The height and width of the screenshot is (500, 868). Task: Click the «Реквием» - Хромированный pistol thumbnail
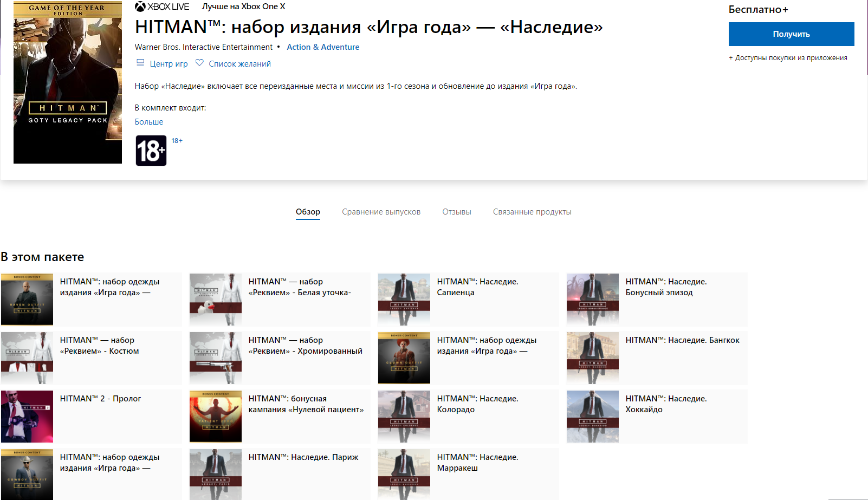point(216,358)
